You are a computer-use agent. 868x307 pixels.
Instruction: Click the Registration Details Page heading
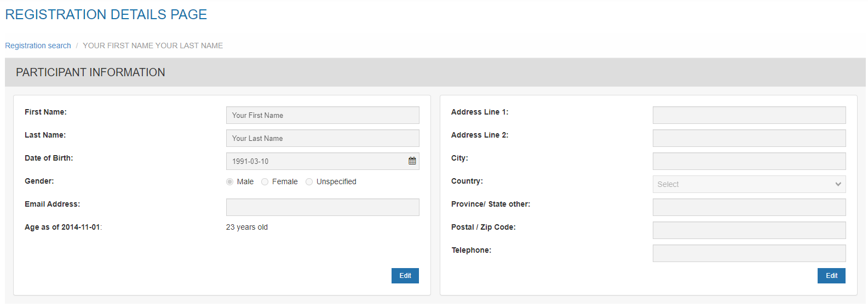106,15
